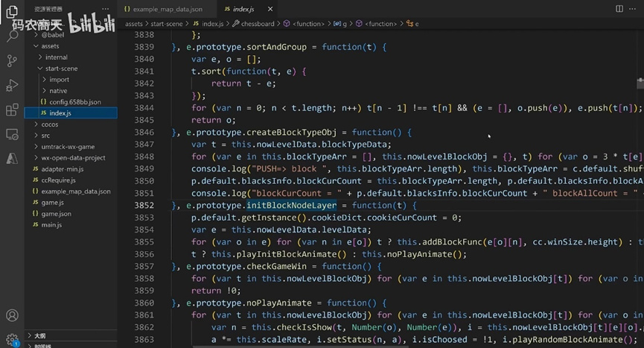The height and width of the screenshot is (348, 644).
Task: Open the Extensions view
Action: tap(12, 110)
